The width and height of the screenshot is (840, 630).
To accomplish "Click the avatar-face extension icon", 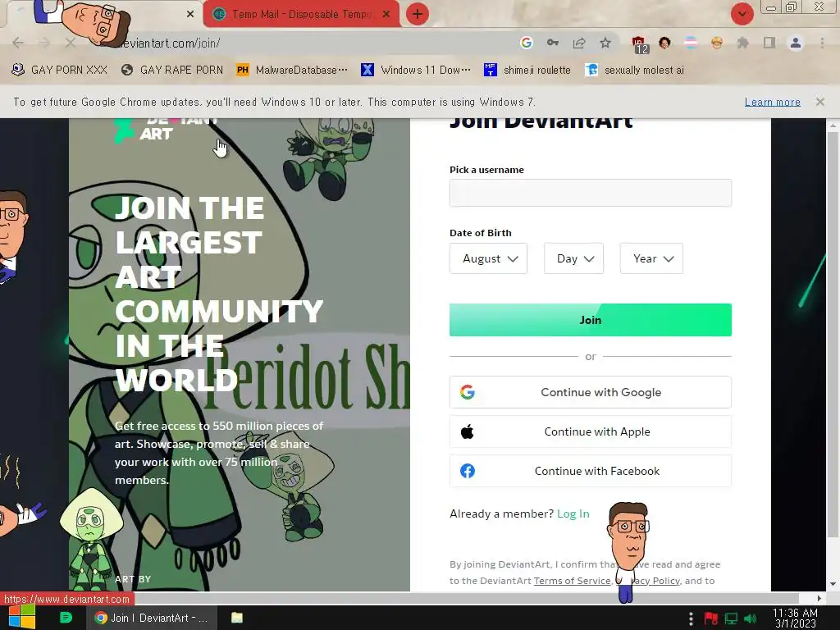I will 664,43.
